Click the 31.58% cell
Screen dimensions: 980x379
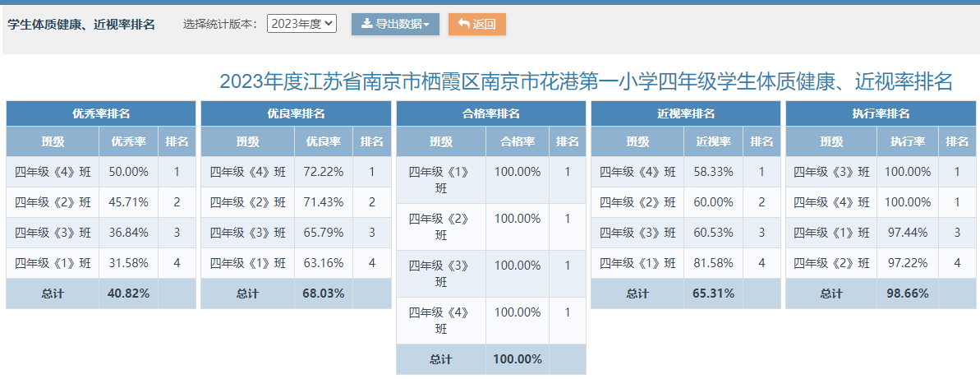point(129,263)
